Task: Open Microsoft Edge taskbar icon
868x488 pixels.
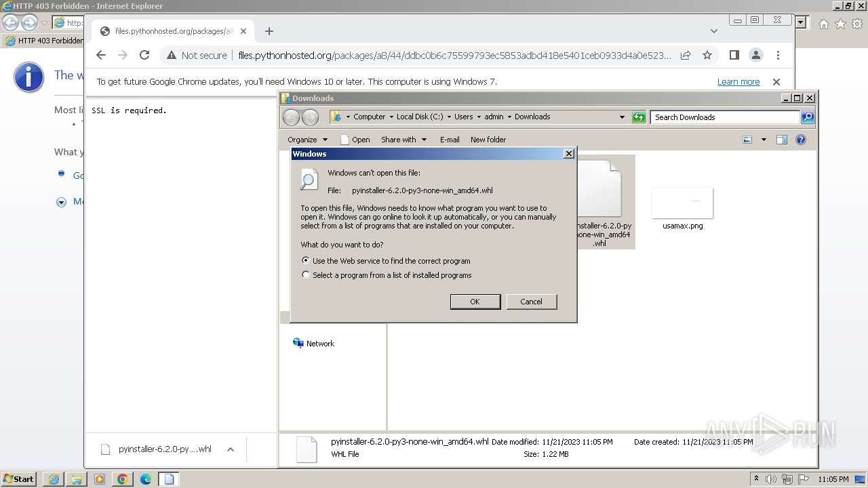Action: point(146,479)
